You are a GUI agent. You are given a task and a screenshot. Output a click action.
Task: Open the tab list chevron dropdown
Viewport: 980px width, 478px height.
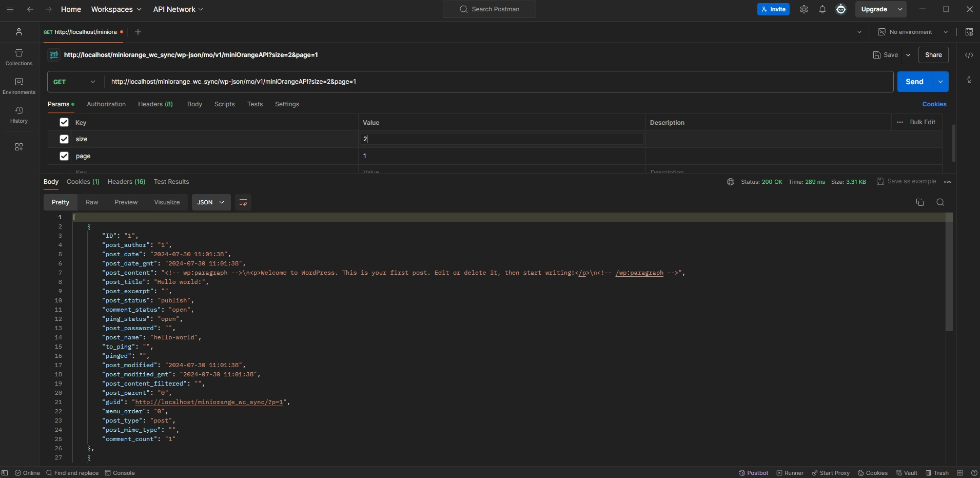click(859, 32)
